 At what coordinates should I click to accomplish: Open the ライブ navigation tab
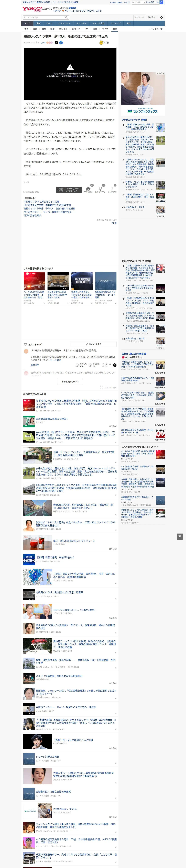tap(49, 24)
